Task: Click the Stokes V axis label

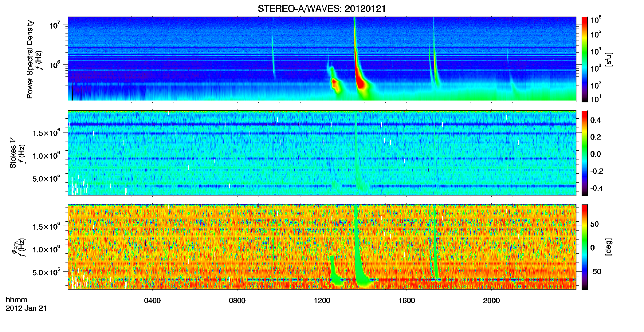Action: pyautogui.click(x=13, y=153)
